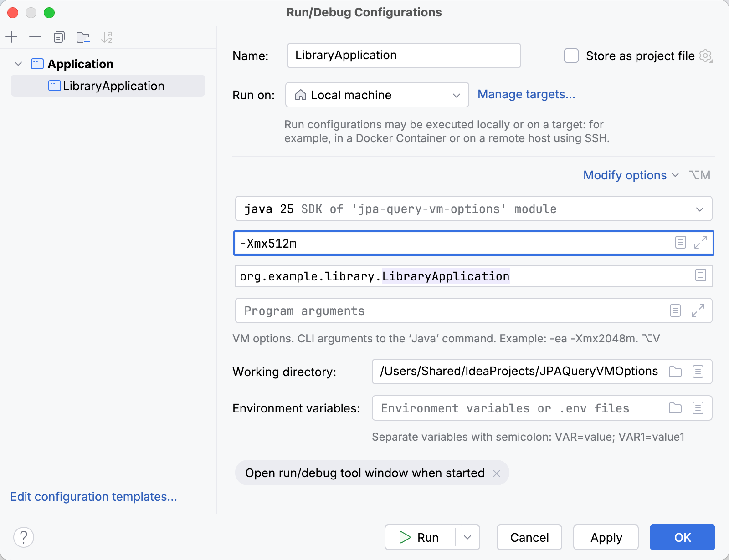Open the Manage targets link

526,95
